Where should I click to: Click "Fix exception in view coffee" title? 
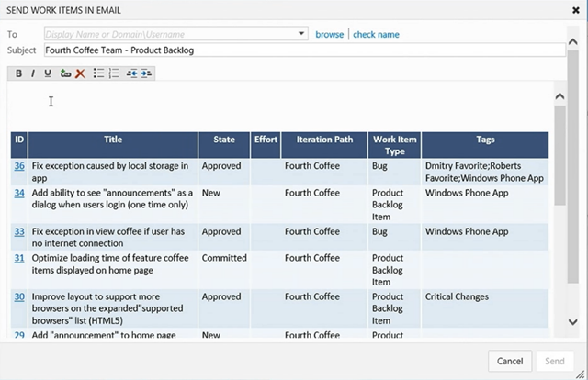(108, 237)
